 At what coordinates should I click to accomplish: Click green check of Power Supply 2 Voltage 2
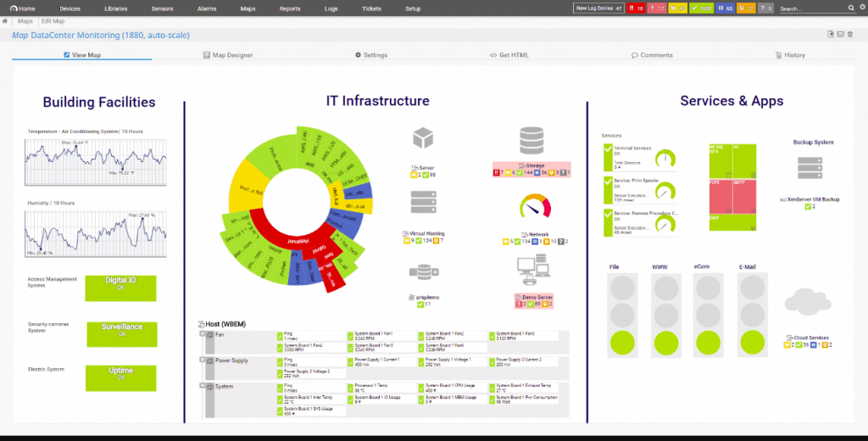click(280, 373)
